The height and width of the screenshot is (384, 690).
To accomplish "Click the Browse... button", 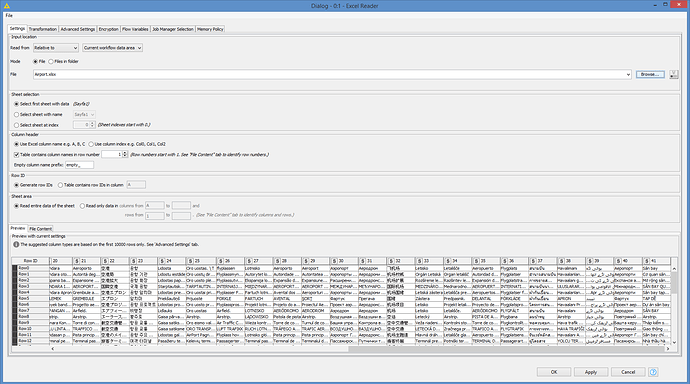I will tap(650, 74).
